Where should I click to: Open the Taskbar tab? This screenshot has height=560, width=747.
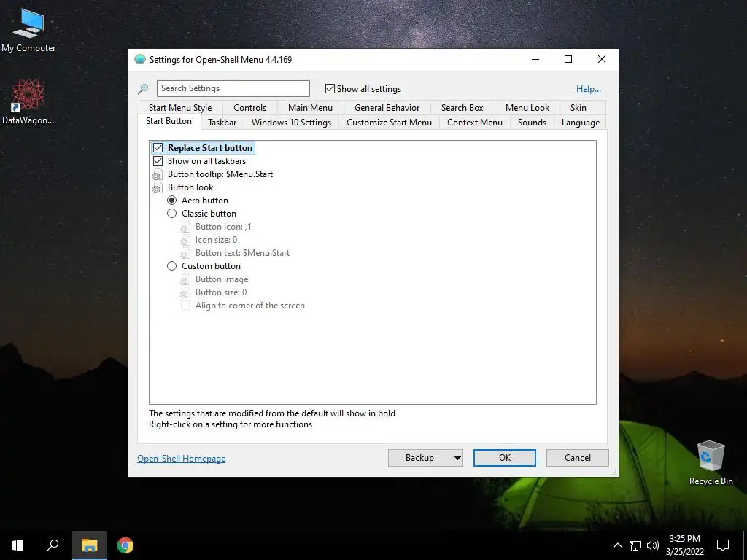click(x=222, y=122)
